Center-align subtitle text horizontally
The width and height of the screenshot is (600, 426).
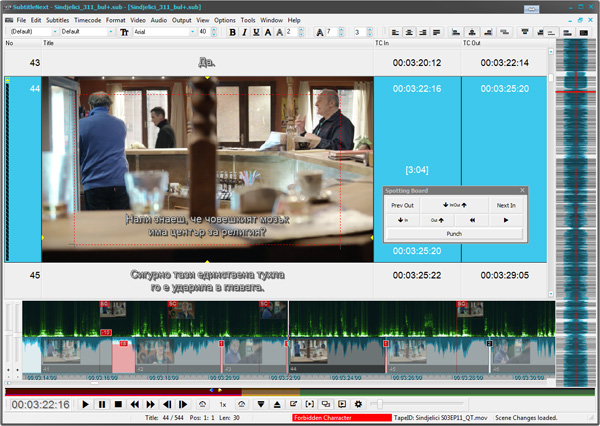click(409, 33)
